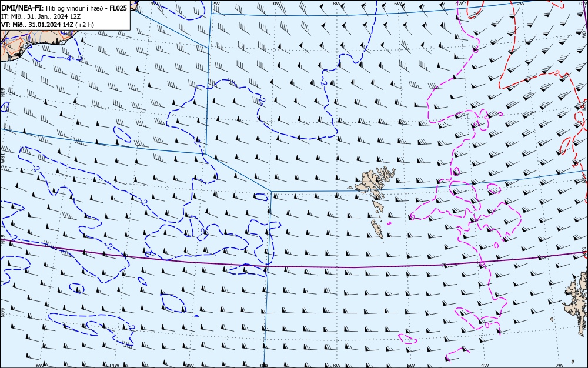Click the 6W longitude label on top edge
Image resolution: width=588 pixels, height=368 pixels.
click(398, 3)
